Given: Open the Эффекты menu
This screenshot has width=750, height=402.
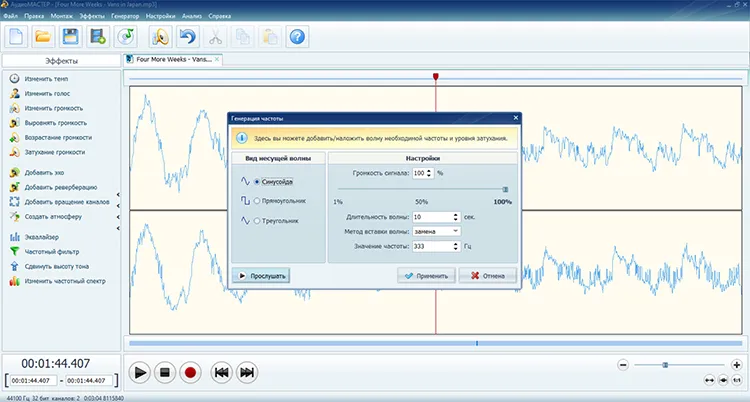Looking at the screenshot, I should [x=92, y=16].
